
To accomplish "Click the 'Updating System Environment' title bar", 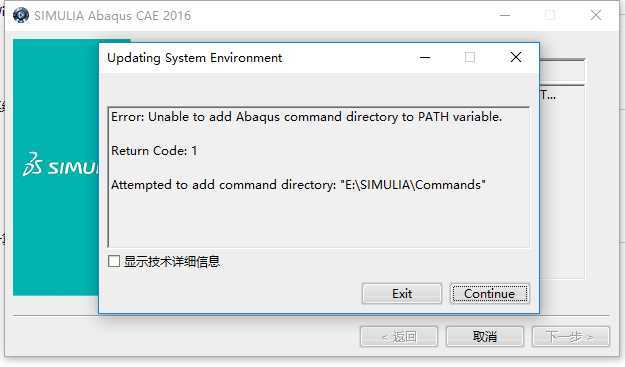I will pos(195,58).
